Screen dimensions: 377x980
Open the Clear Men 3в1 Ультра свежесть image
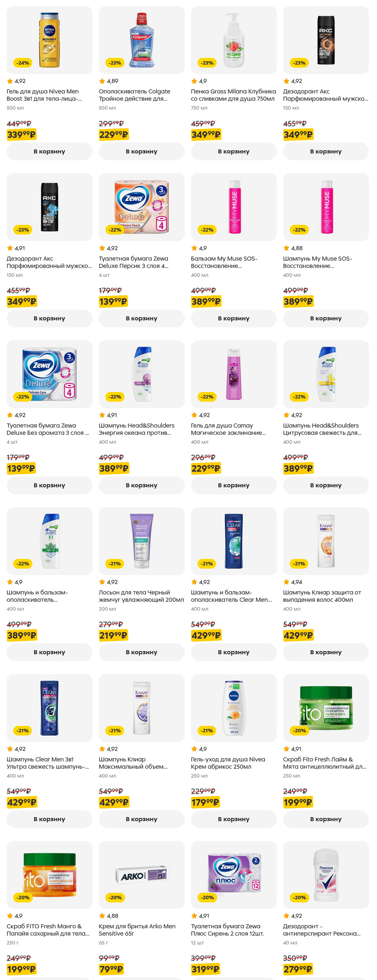pos(49,708)
